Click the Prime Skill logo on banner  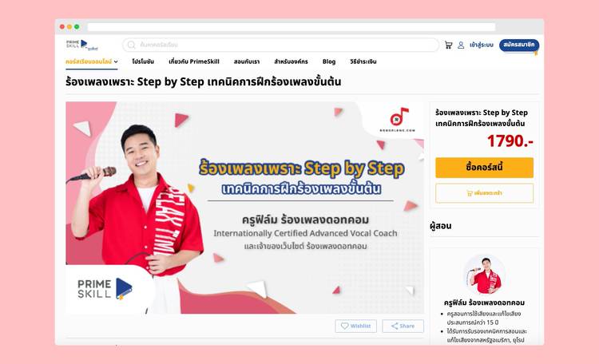coord(105,288)
